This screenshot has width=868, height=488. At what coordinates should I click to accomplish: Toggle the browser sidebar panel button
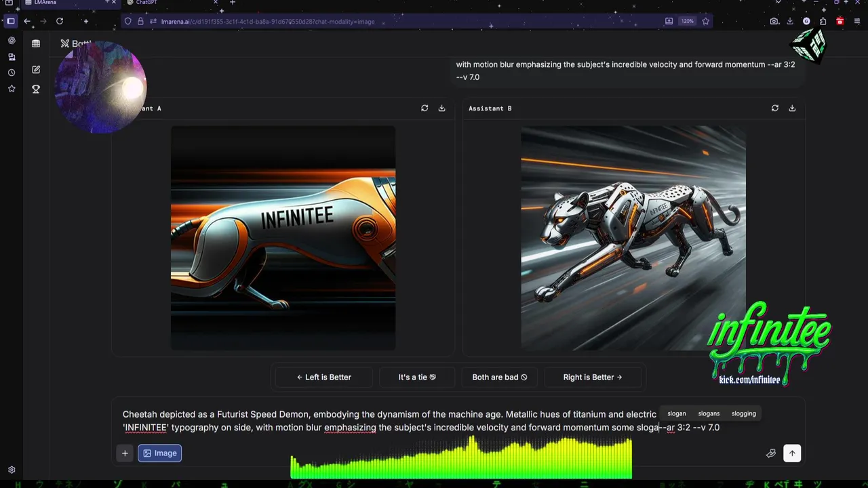pos(11,21)
